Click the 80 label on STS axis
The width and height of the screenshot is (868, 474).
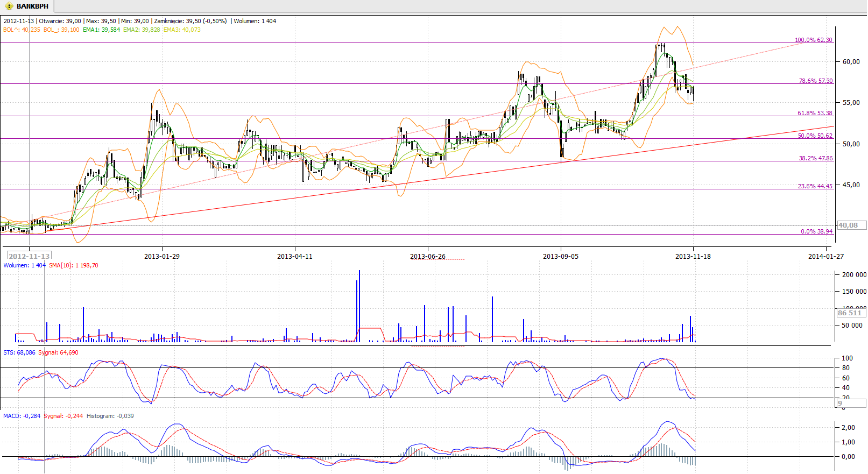coord(846,368)
